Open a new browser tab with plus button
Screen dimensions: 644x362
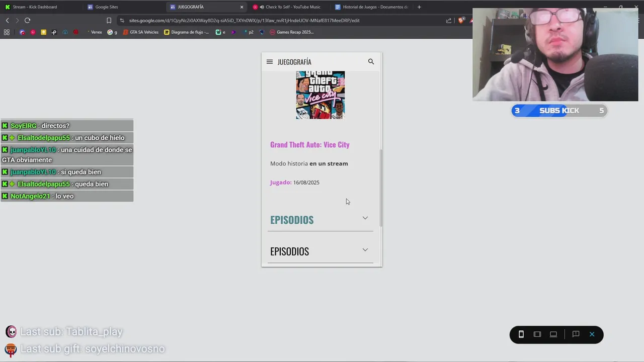419,7
